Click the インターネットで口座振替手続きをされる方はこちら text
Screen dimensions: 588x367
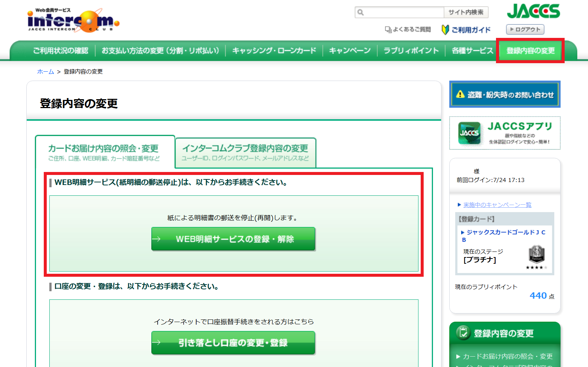click(x=234, y=322)
